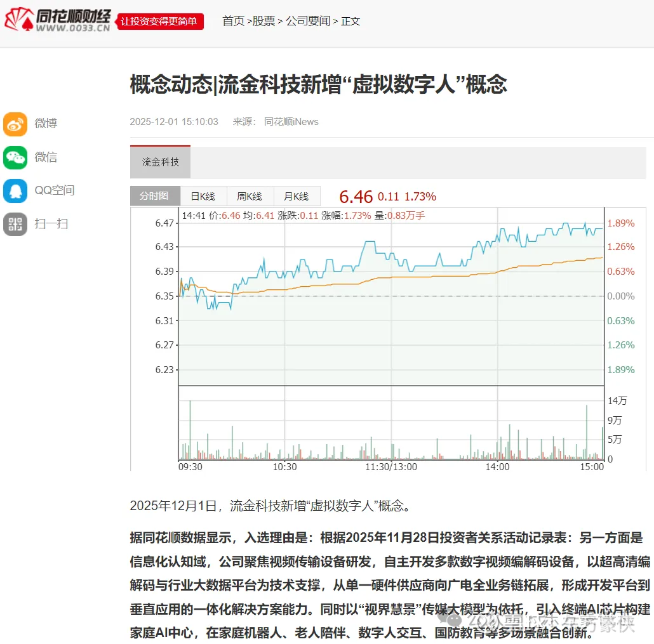
Task: Click the 10:30 time axis label
Action: 285,467
